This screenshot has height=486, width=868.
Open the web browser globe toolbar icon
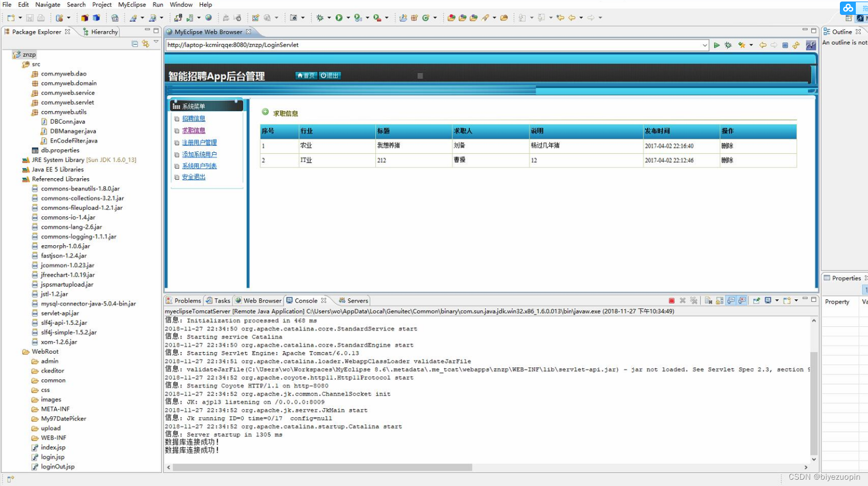tap(208, 17)
